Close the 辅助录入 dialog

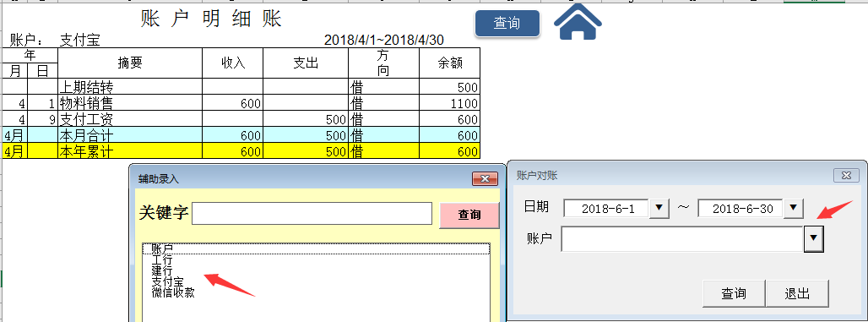485,178
